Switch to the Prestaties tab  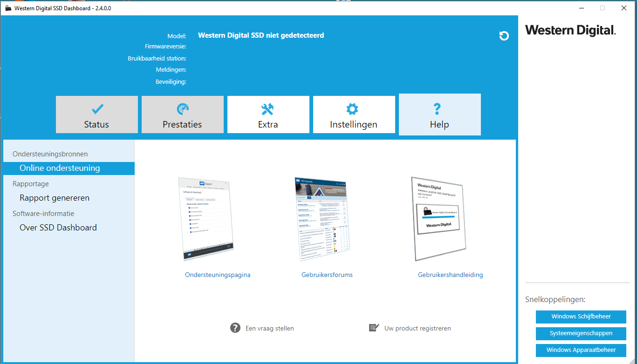pyautogui.click(x=183, y=115)
